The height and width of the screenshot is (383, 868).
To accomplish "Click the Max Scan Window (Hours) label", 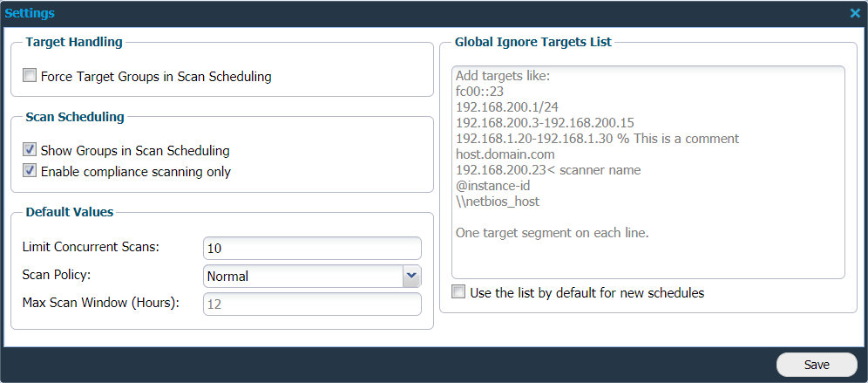I will pos(100,303).
